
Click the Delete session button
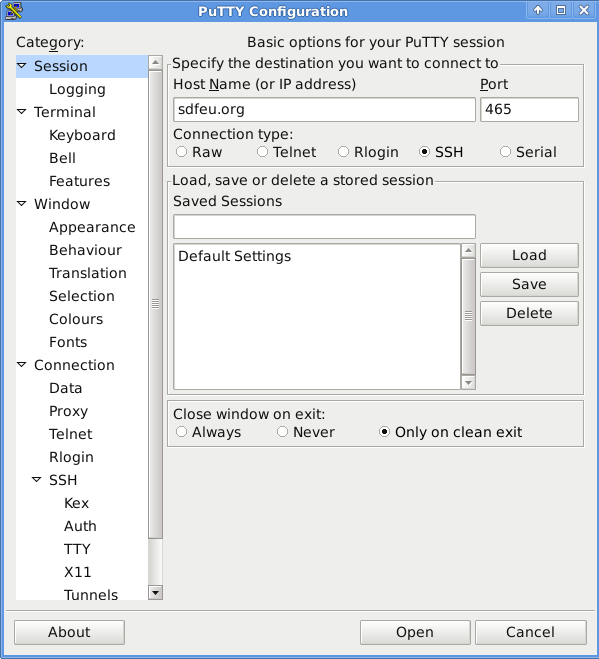click(x=529, y=313)
